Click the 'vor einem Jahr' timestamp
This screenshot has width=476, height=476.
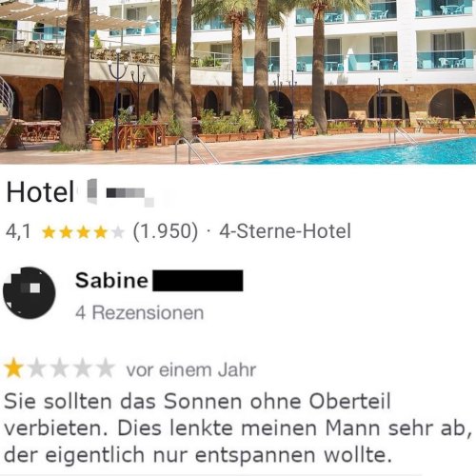[x=191, y=370]
